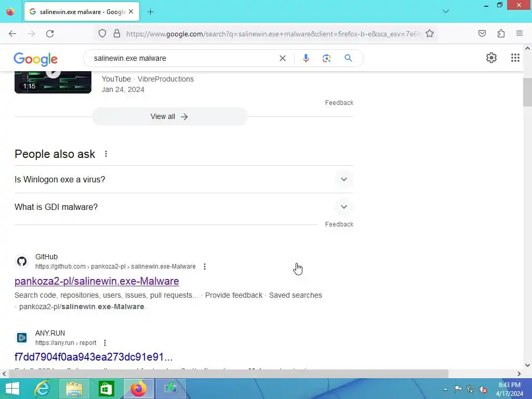The image size is (532, 399).
Task: Reload the current page
Action: click(x=50, y=34)
